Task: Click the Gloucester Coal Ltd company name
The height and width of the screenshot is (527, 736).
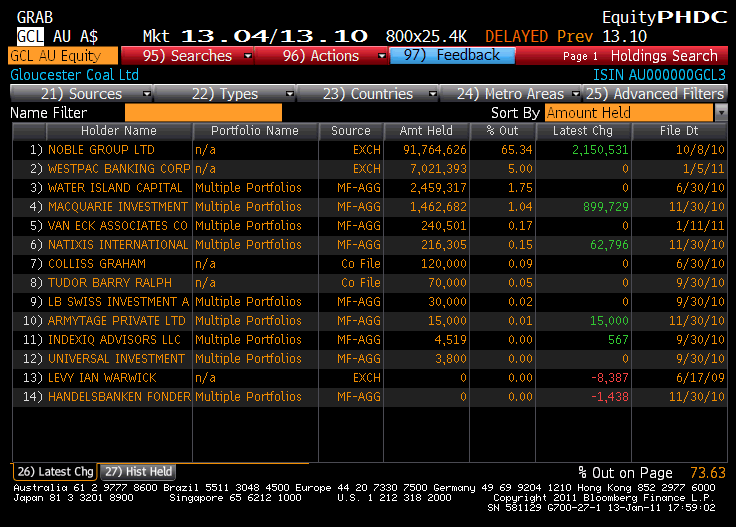Action: pyautogui.click(x=75, y=75)
